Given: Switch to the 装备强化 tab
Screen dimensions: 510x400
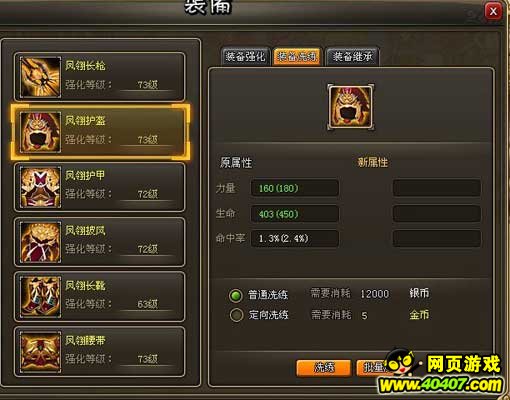Looking at the screenshot, I should (x=246, y=56).
